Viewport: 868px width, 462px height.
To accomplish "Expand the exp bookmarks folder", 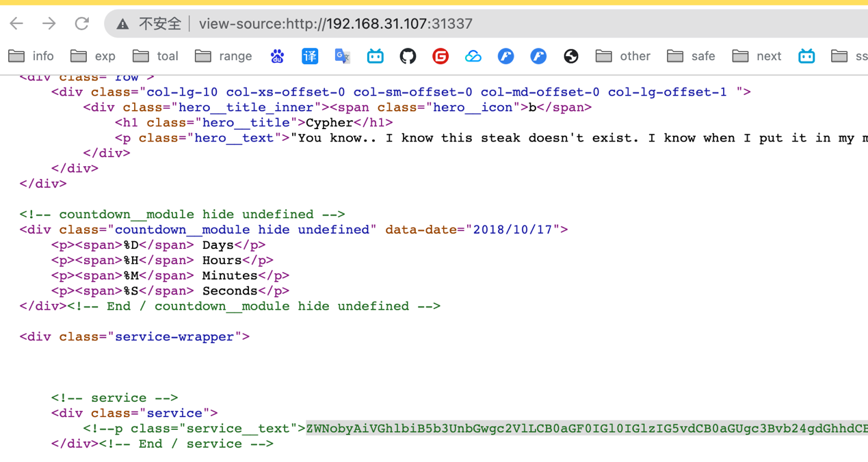I will (x=94, y=56).
